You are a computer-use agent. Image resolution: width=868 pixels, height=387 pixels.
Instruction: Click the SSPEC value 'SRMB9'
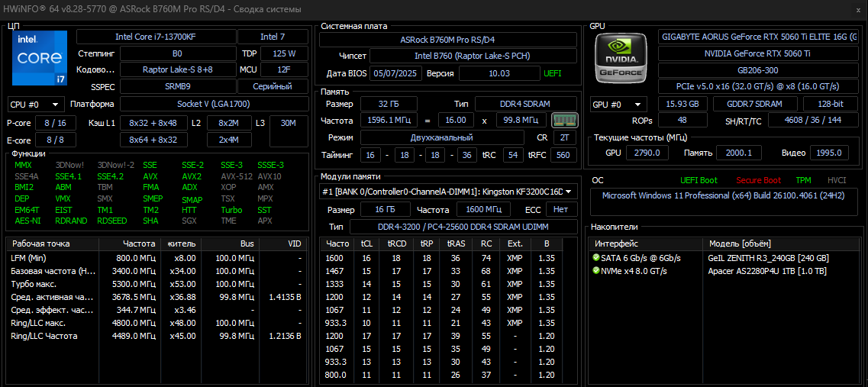click(x=178, y=86)
